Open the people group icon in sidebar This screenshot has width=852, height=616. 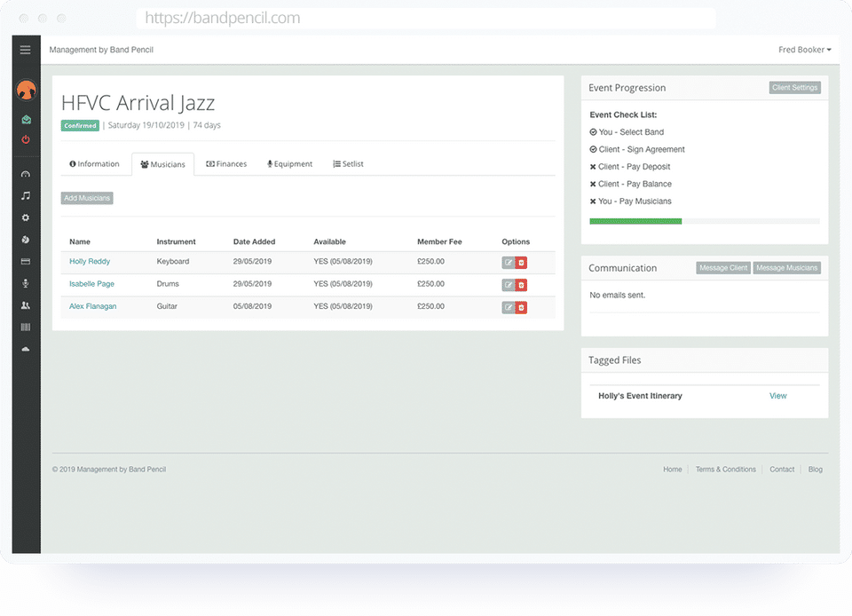(26, 305)
